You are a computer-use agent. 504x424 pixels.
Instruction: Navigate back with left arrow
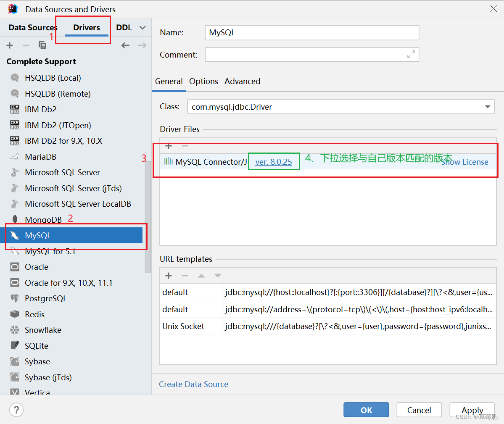[x=125, y=45]
